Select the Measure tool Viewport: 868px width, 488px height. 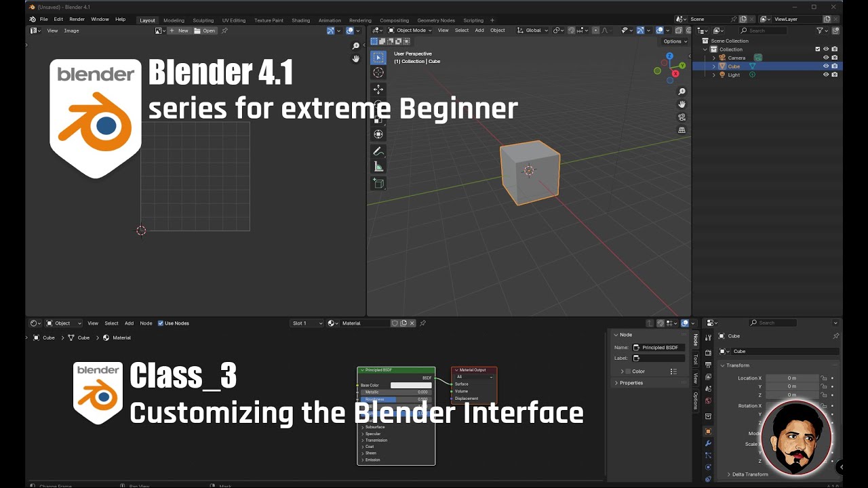point(378,167)
